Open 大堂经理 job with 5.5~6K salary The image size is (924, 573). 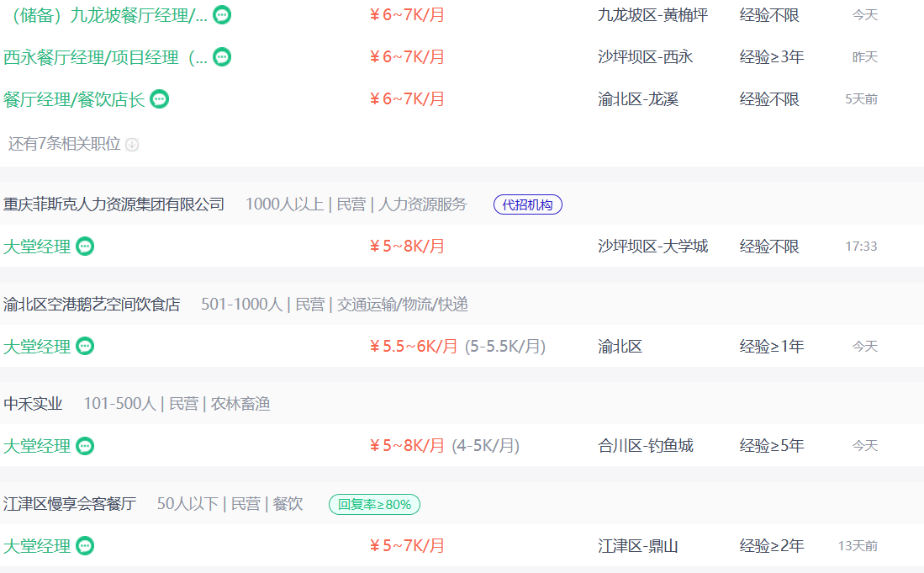37,346
